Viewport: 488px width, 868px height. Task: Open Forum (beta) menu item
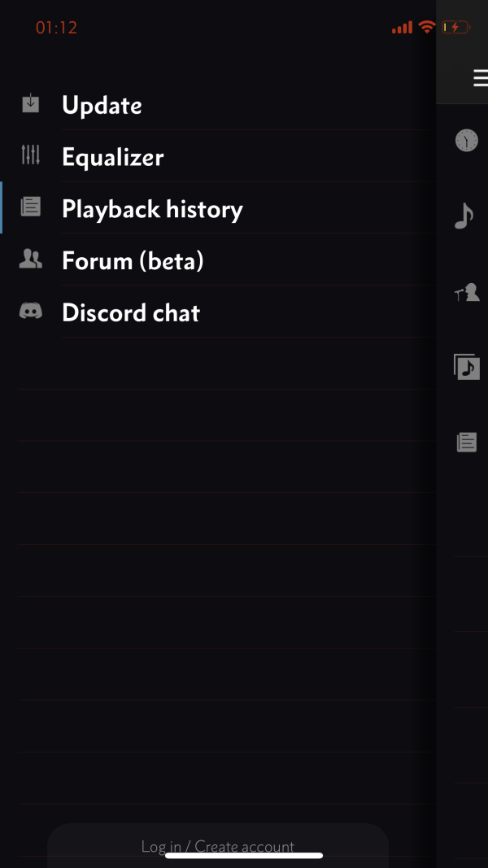[x=133, y=261]
